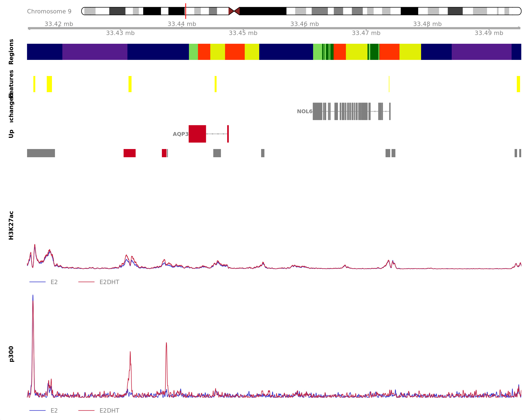
Task: Click the 33.42 mb axis label
Action: [x=59, y=24]
